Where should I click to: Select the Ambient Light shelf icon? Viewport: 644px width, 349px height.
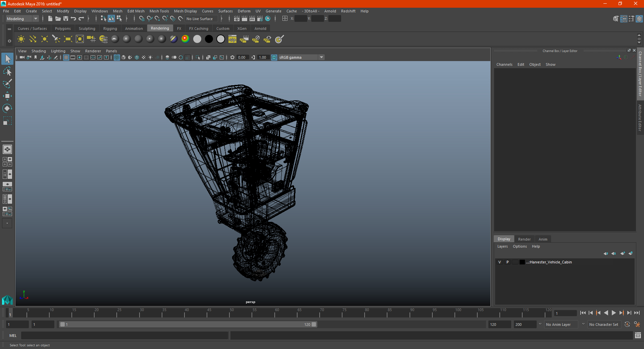21,39
